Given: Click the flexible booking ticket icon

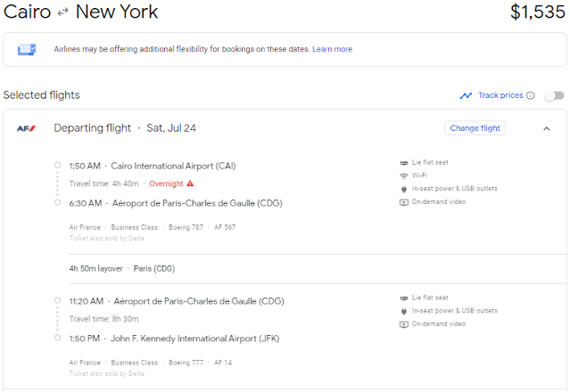Looking at the screenshot, I should click(27, 49).
